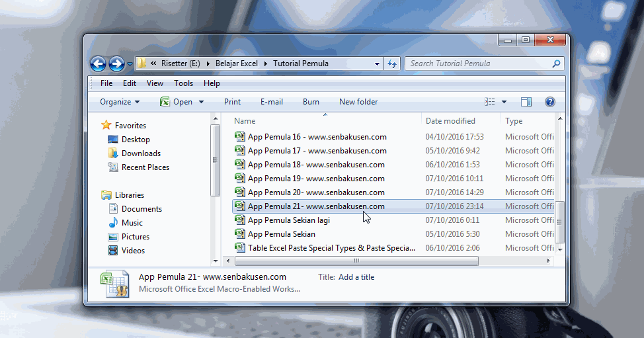Click Excel icon of App Pemula Sekian
Viewport: 644px width, 338px height.
[x=240, y=233]
